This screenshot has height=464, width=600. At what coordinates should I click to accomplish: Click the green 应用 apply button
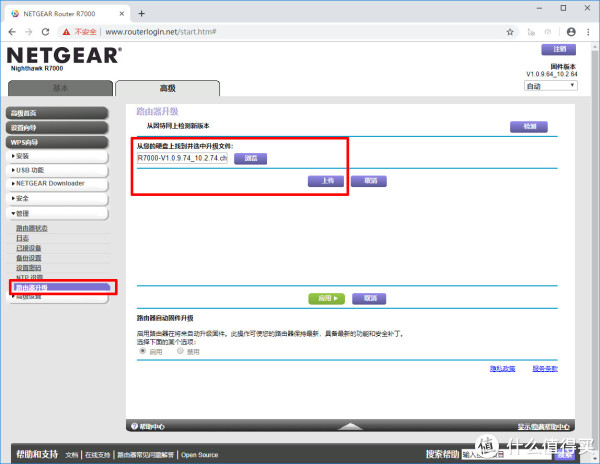(x=327, y=298)
